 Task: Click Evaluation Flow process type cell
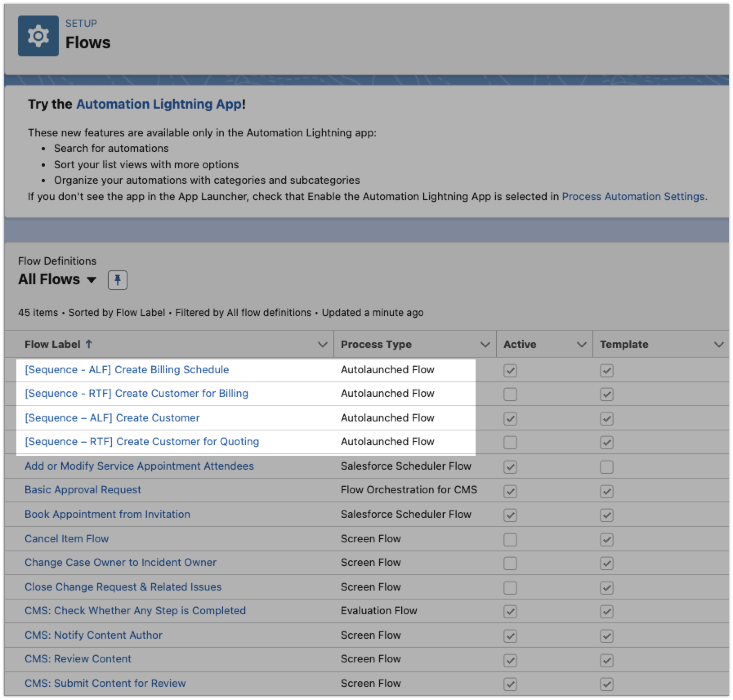point(379,611)
